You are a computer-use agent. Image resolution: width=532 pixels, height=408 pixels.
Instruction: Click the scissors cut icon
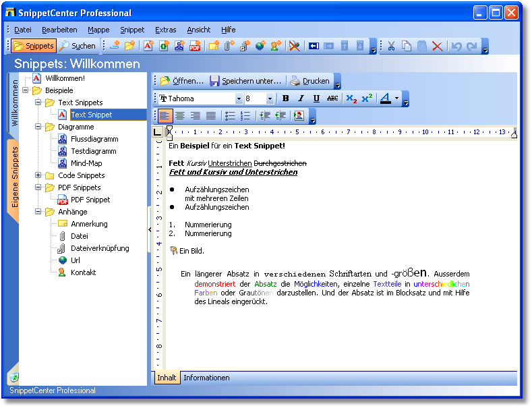click(391, 46)
